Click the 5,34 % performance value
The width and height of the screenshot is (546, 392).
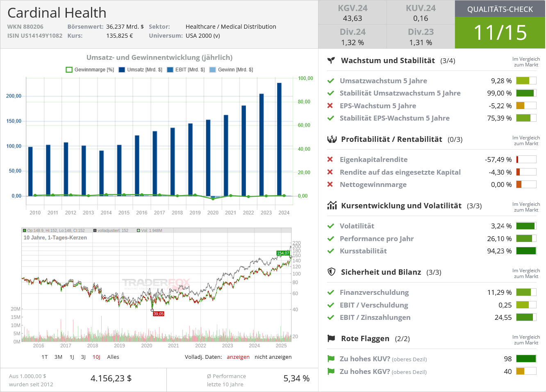[x=296, y=378]
